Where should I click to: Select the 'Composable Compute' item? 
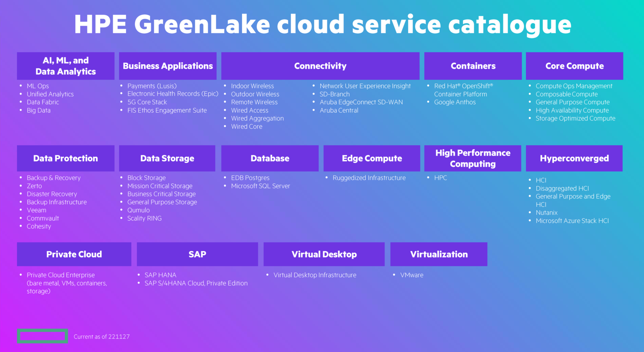[567, 94]
